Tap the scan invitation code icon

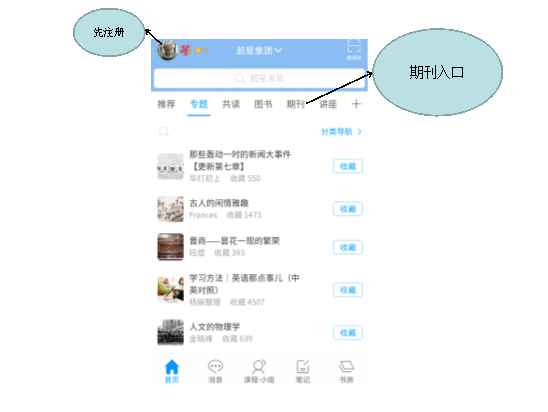tap(354, 50)
